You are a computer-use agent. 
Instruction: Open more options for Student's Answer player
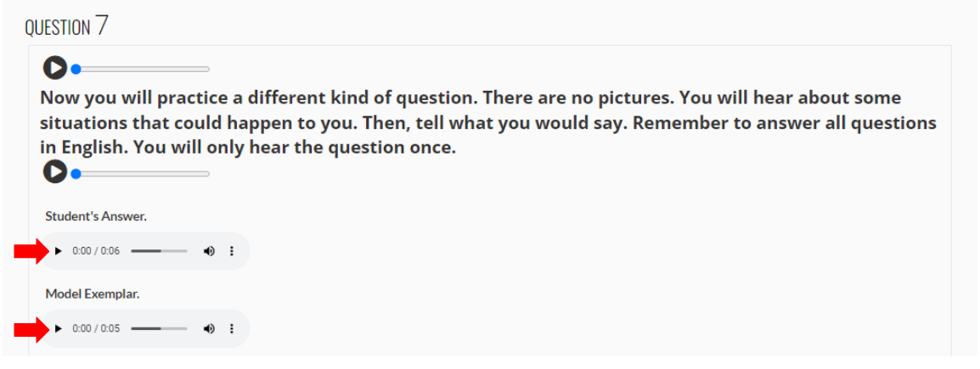[x=232, y=251]
